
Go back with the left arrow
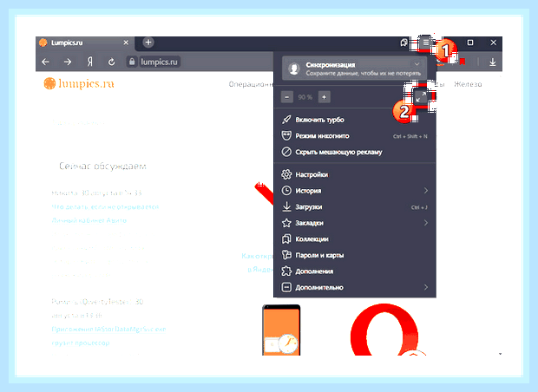pyautogui.click(x=45, y=62)
